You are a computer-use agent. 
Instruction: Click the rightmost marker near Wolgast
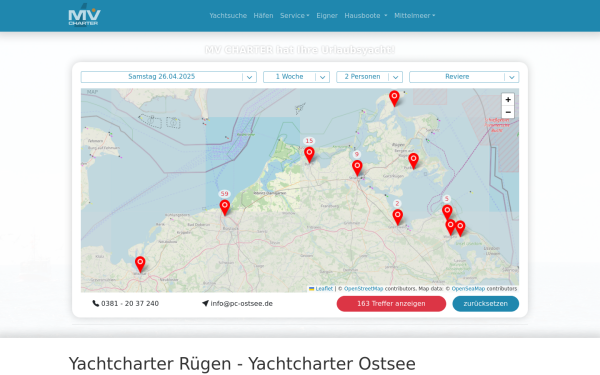460,228
